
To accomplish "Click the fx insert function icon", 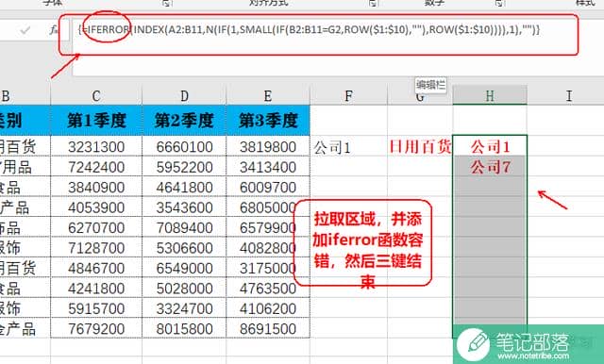I will click(54, 29).
